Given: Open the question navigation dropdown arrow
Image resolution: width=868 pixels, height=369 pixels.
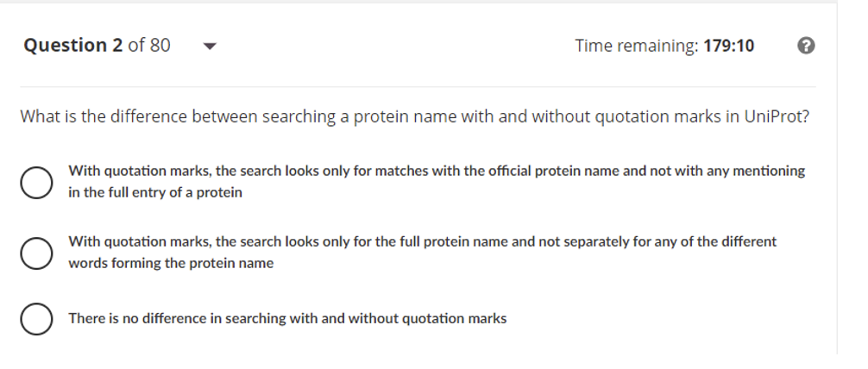Looking at the screenshot, I should [208, 47].
